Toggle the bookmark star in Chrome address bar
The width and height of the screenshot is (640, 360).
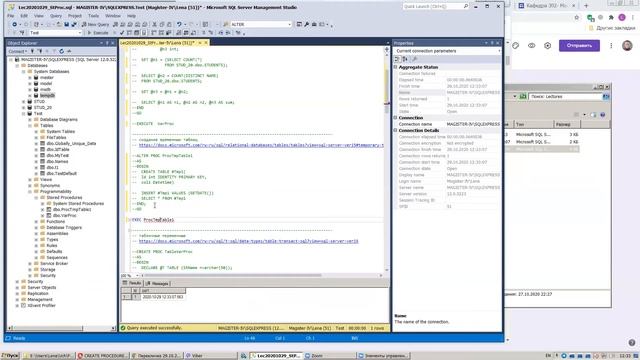click(x=577, y=18)
